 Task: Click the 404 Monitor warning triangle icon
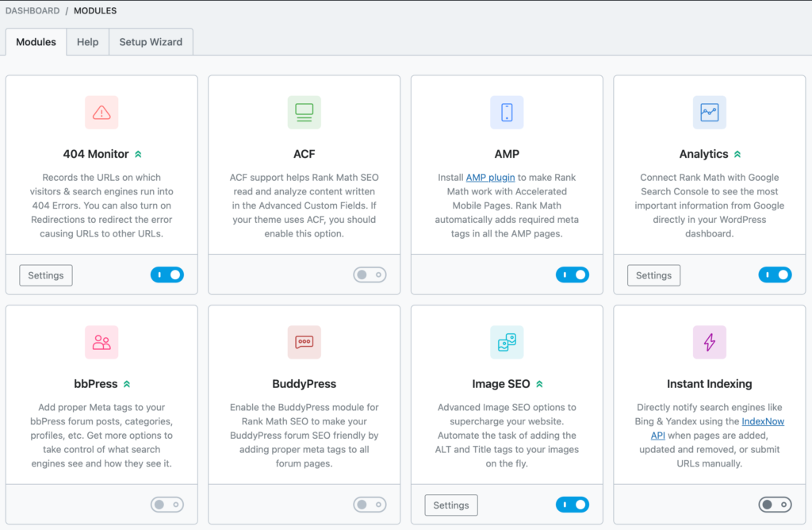pyautogui.click(x=101, y=113)
